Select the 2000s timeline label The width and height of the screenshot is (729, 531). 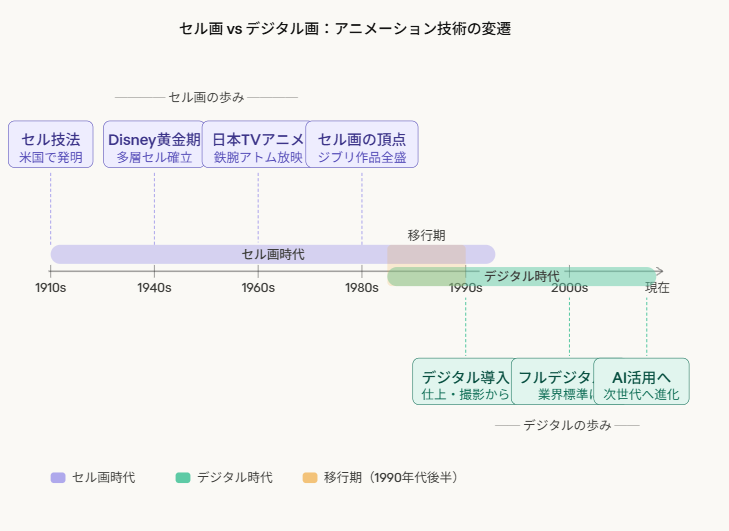[569, 288]
